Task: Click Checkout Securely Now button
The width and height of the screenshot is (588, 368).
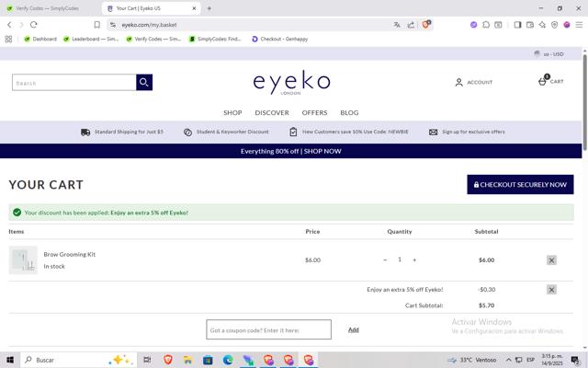Action: click(x=520, y=184)
